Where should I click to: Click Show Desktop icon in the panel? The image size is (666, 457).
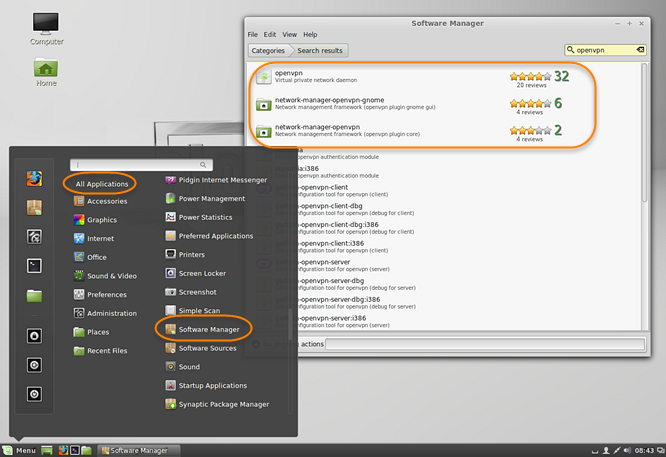coord(47,450)
